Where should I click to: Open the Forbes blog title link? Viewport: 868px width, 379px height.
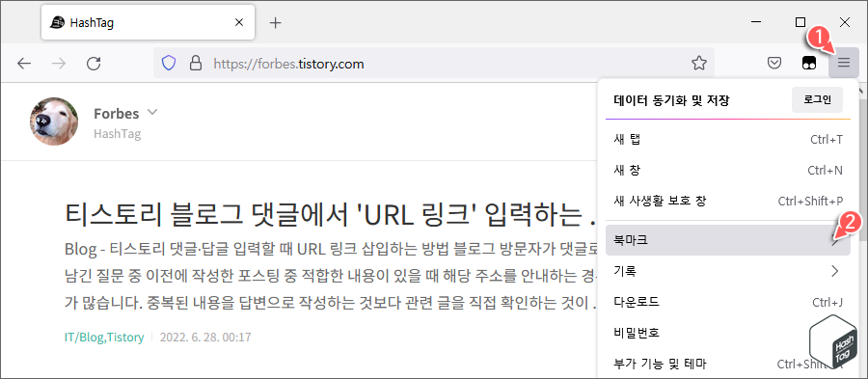pos(117,114)
